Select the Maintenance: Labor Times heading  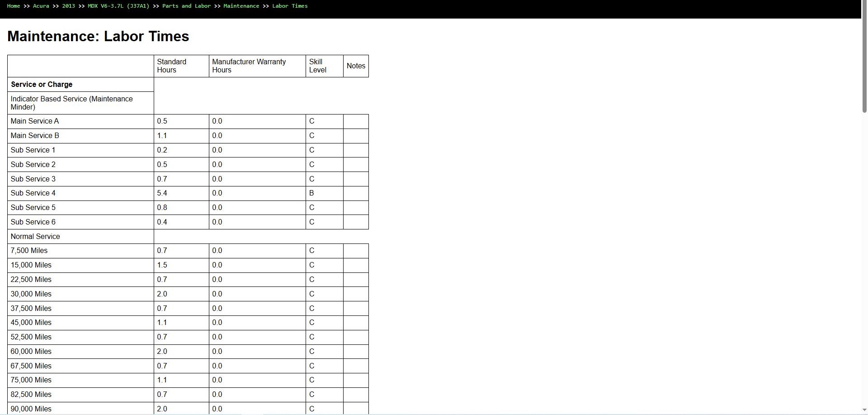(98, 36)
